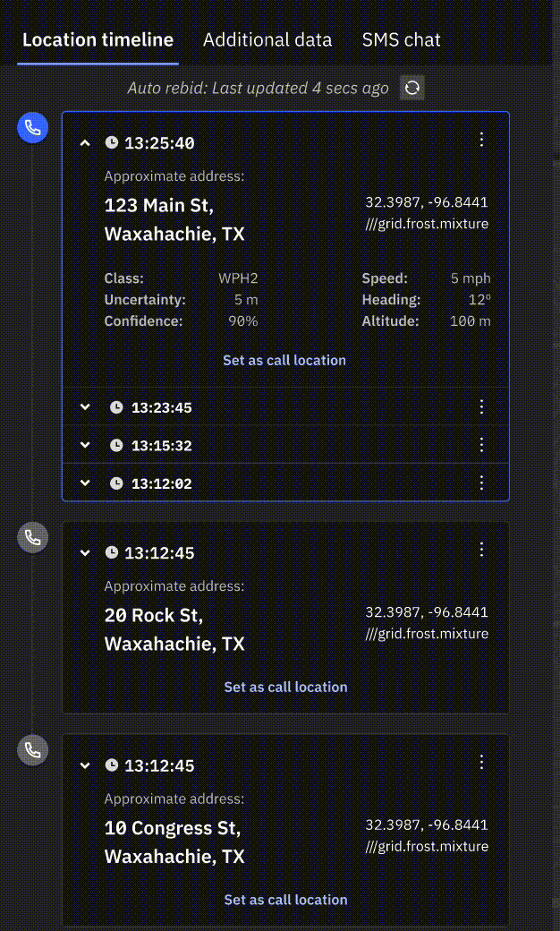
Task: Click the clock icon next to 13:25:40
Action: [112, 142]
